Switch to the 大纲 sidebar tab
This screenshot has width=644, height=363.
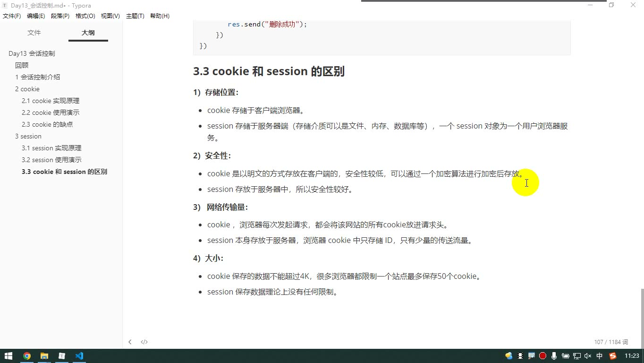[88, 33]
